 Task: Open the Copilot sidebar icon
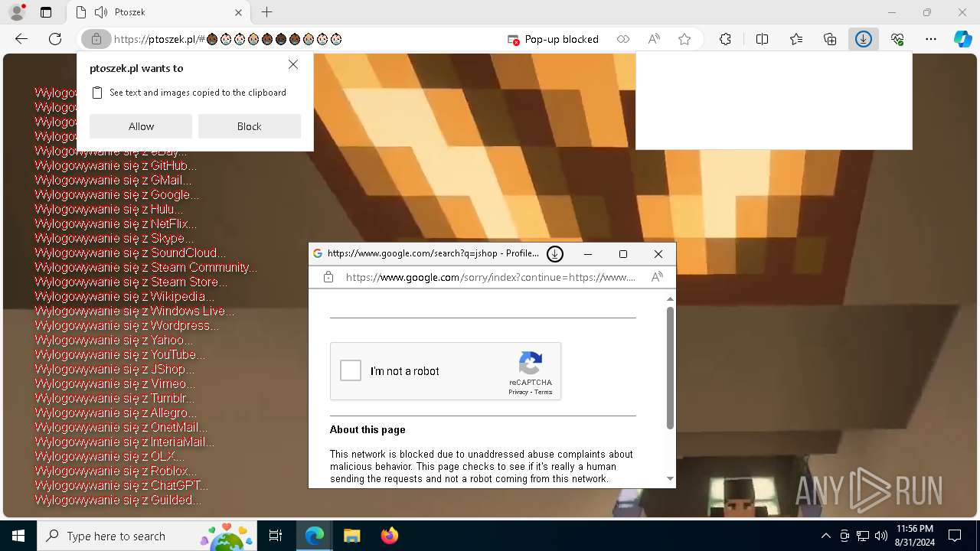(962, 39)
